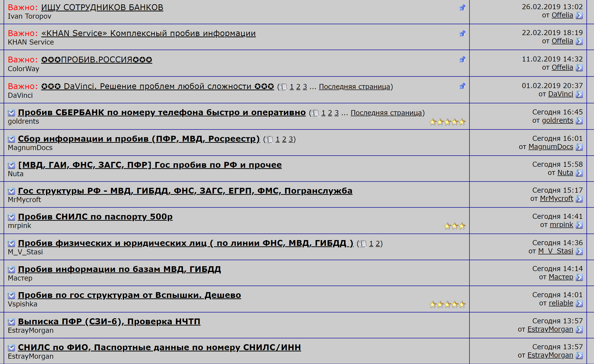
Task: Click the verified icon on Nuta thread
Action: tap(11, 165)
